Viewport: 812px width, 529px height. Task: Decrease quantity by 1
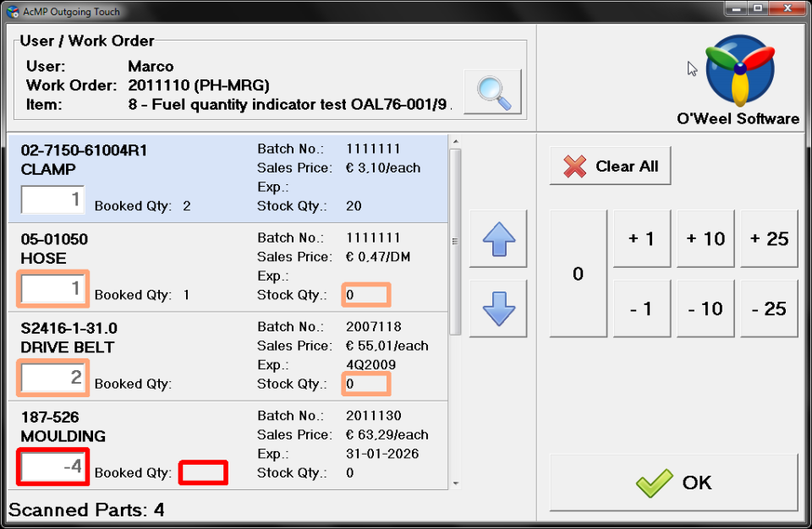[x=641, y=308]
